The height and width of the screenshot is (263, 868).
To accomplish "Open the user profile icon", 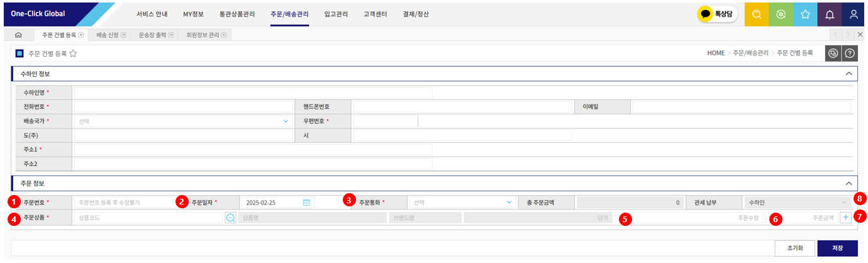I will [854, 14].
